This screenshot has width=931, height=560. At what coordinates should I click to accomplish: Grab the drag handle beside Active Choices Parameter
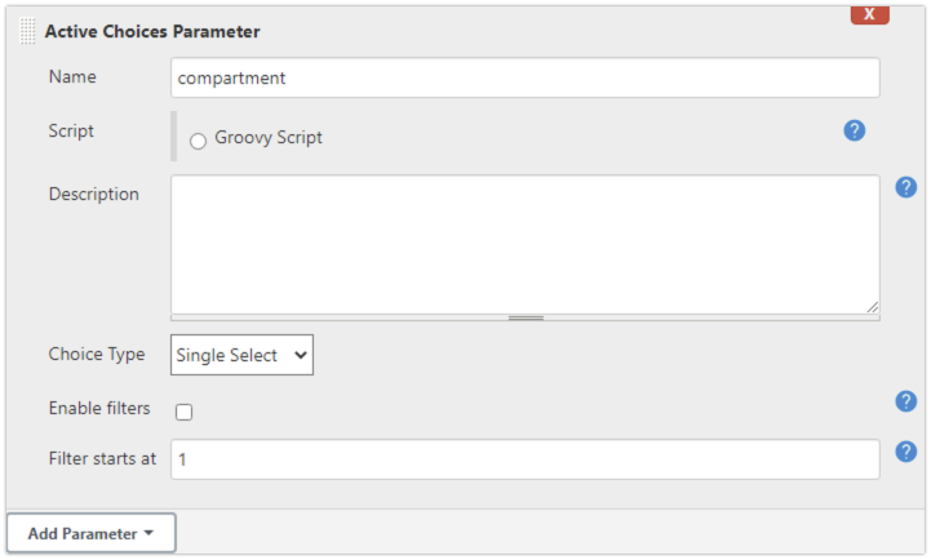click(x=28, y=31)
